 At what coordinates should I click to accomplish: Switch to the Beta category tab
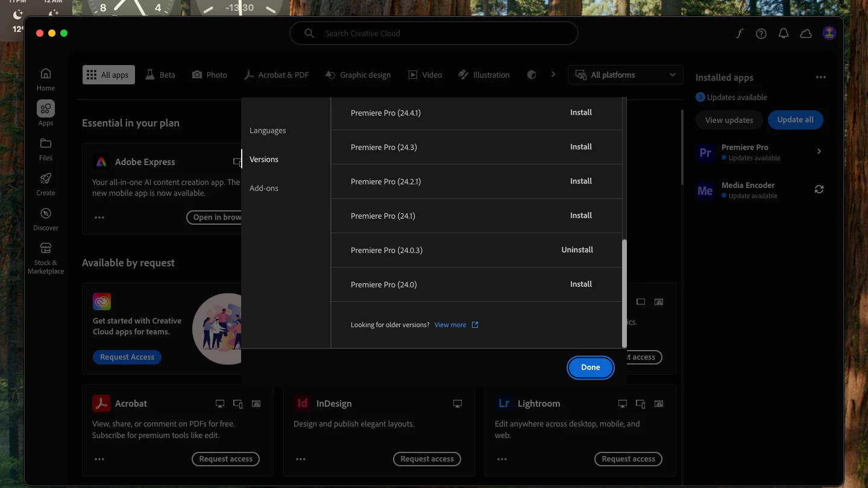click(160, 75)
